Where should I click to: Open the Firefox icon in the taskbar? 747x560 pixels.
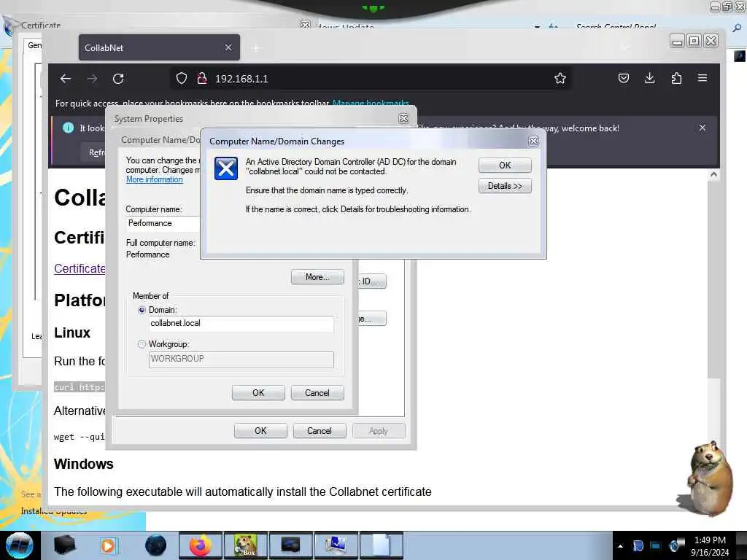[201, 545]
